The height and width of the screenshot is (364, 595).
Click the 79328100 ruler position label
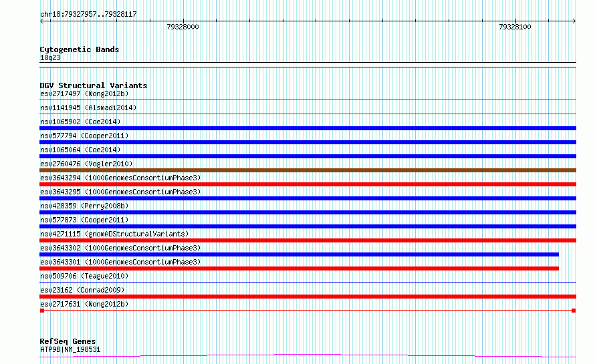tap(515, 27)
